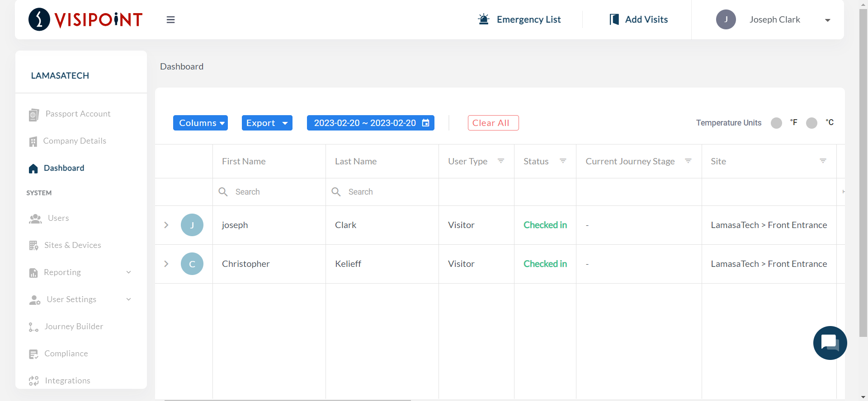Click the hamburger menu icon

[x=170, y=20]
